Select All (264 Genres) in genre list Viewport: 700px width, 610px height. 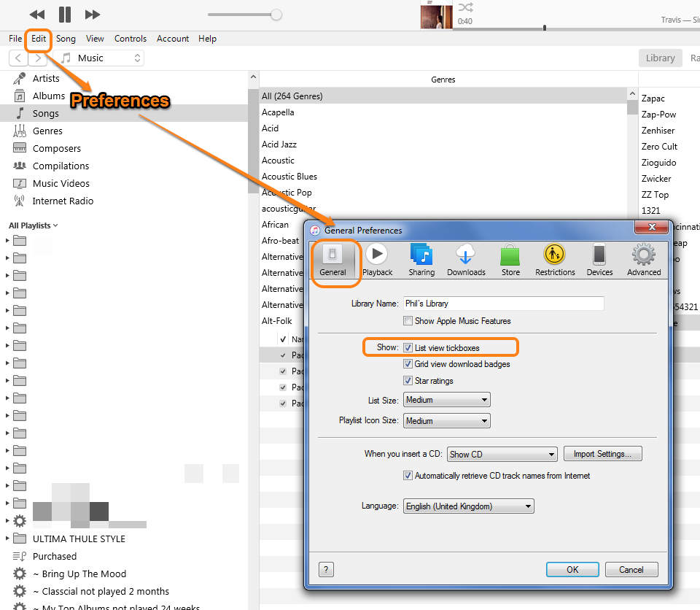(443, 96)
